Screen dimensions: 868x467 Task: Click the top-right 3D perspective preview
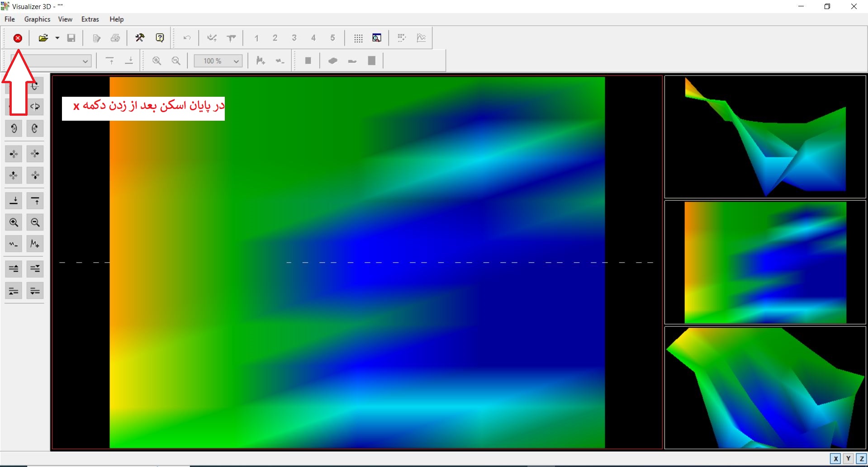(765, 137)
